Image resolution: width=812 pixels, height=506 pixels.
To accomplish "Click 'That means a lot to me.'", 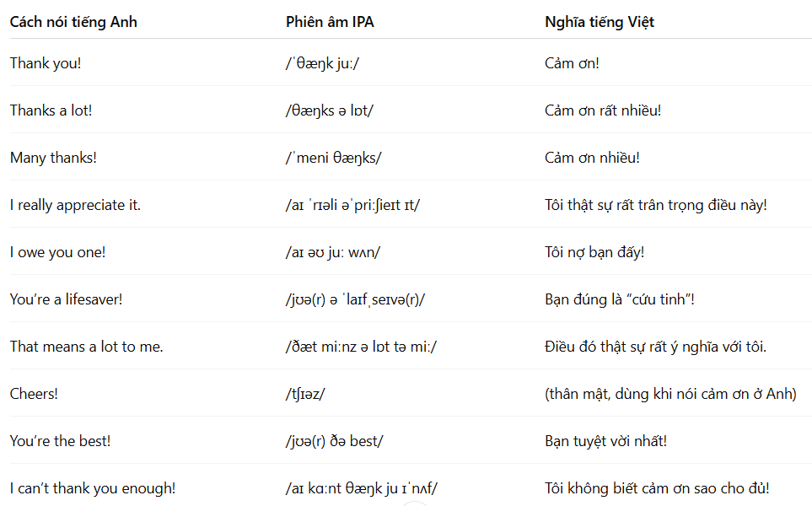I will [87, 347].
